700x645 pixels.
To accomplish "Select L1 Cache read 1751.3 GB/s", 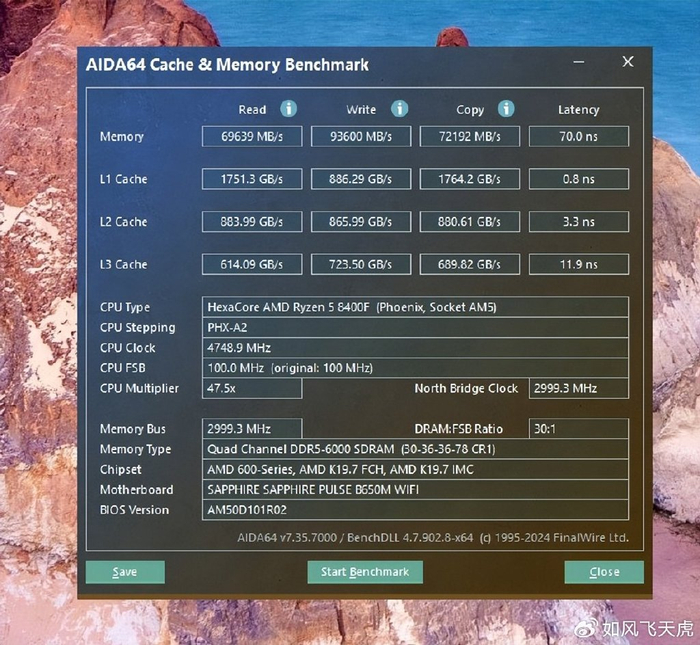I will coord(252,179).
